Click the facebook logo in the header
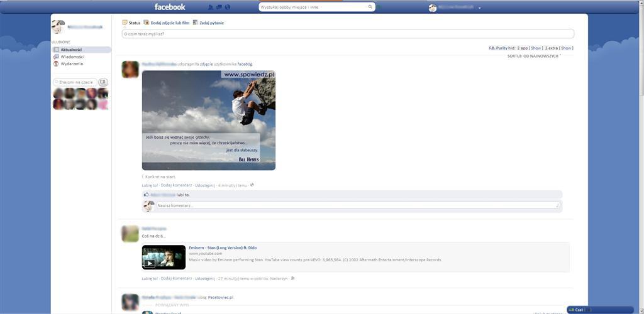 [x=170, y=7]
